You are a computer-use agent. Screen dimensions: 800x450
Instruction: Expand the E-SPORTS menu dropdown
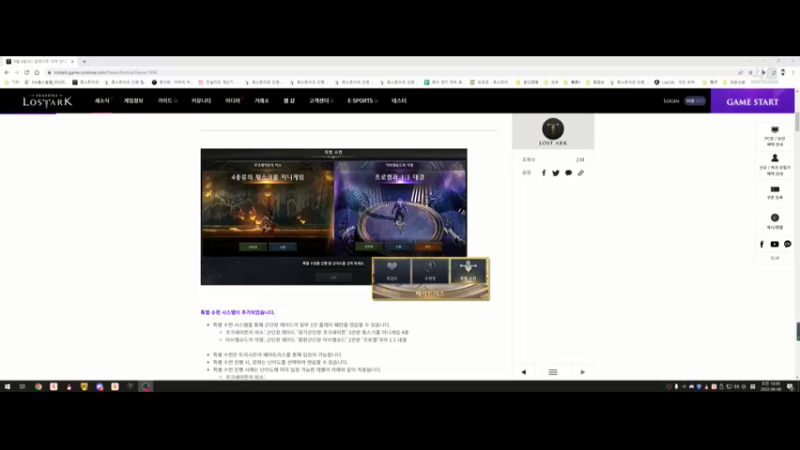[362, 101]
